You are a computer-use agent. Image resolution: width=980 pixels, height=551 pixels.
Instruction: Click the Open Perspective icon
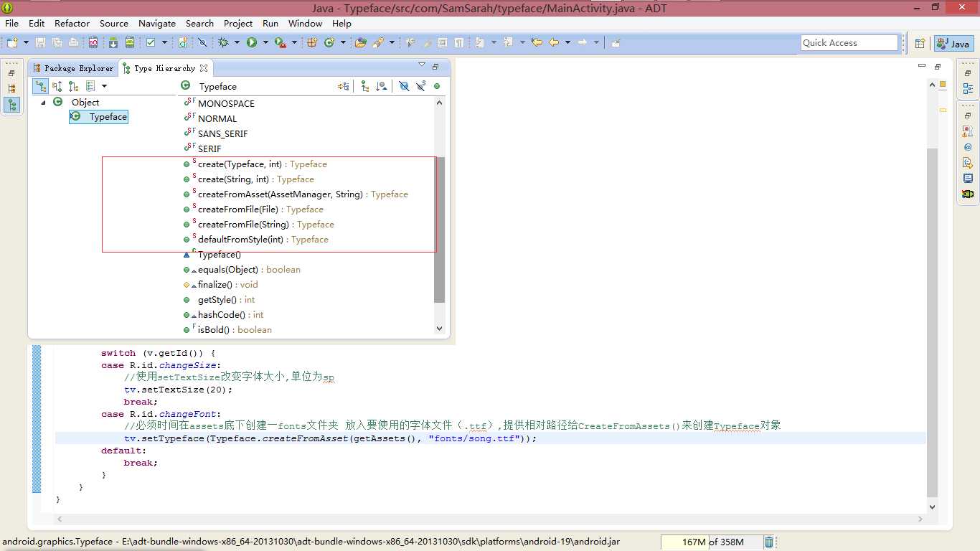(920, 44)
